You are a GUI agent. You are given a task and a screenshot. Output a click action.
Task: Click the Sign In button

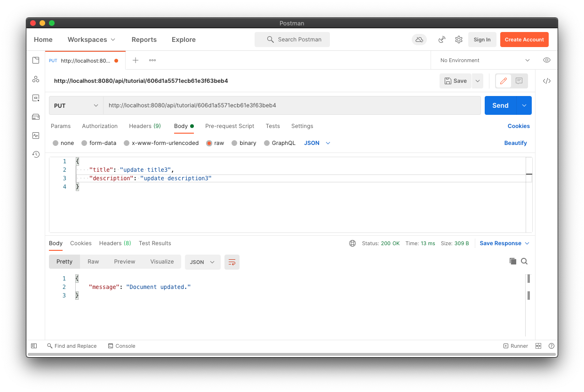482,40
